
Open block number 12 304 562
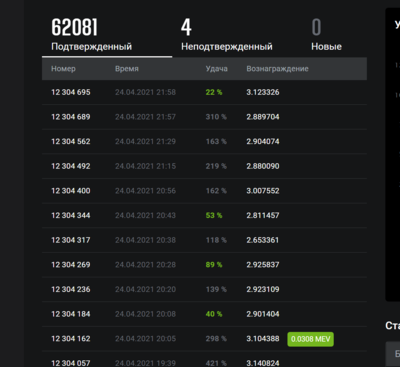pos(71,141)
